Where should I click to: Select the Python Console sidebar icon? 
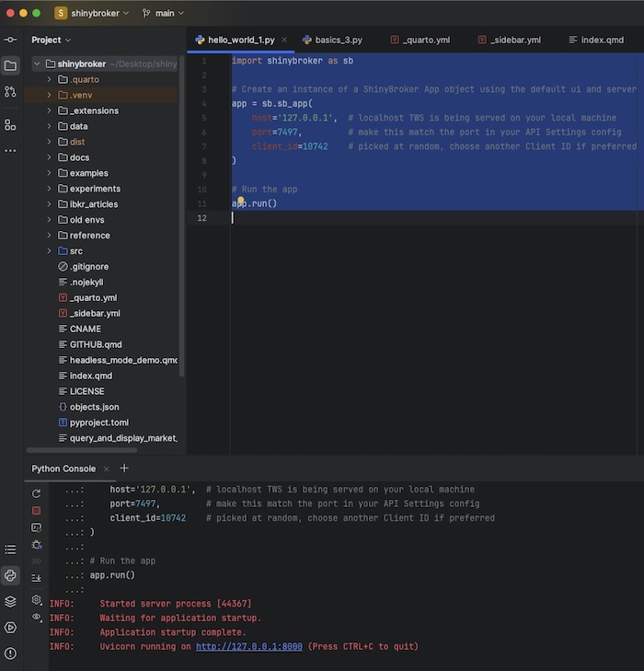(10, 575)
